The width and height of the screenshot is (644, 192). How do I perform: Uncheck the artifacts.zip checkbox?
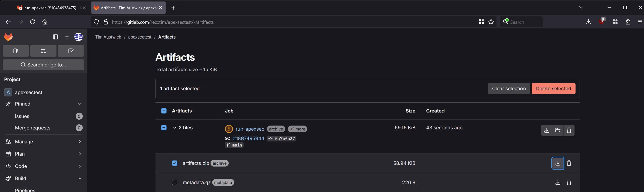tap(175, 163)
